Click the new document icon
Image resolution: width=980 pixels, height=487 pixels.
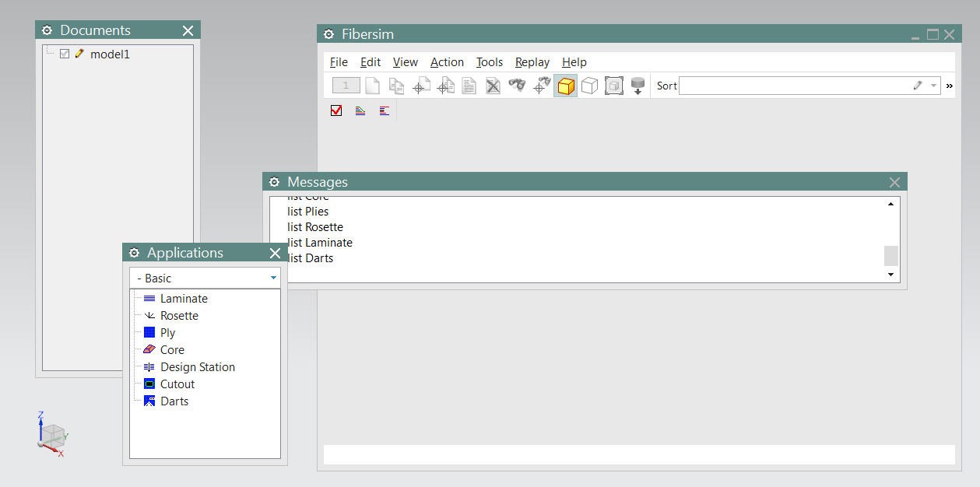point(372,85)
